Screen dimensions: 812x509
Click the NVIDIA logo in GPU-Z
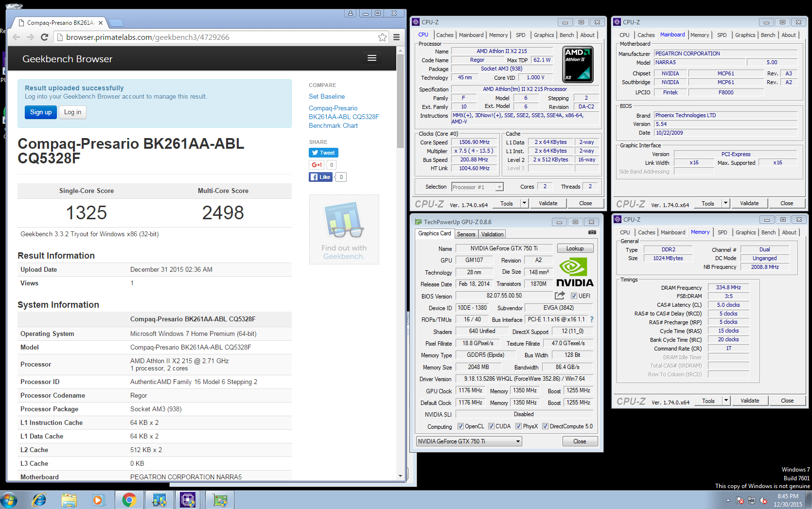pos(575,272)
